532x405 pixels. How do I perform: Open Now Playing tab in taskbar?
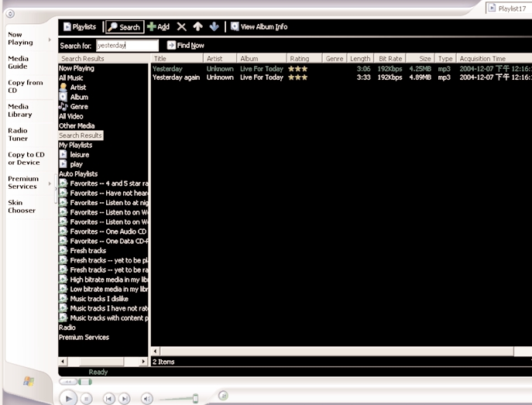pos(20,39)
